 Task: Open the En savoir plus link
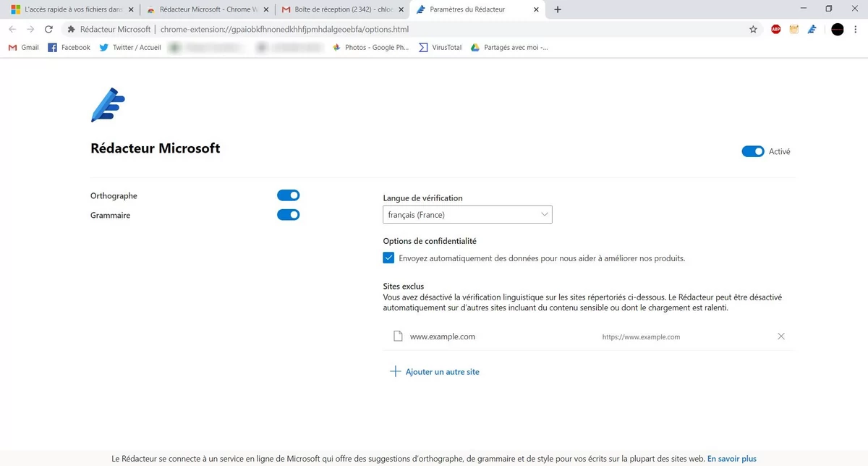[732, 459]
